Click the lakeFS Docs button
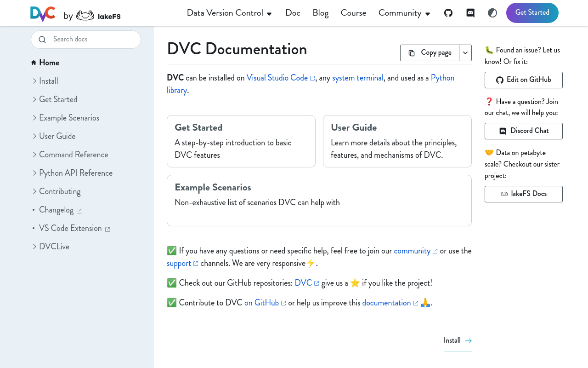 (x=524, y=194)
